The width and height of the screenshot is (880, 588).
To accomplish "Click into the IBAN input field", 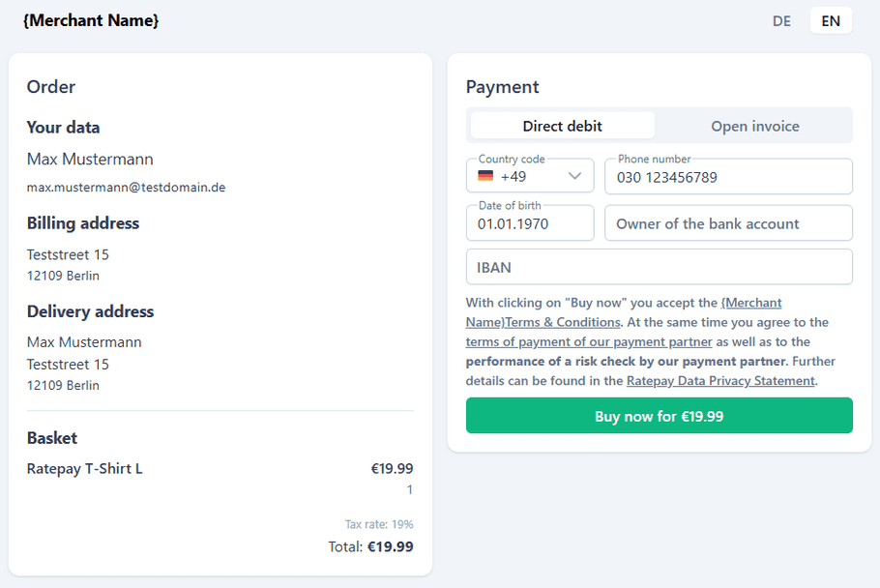I will pyautogui.click(x=659, y=267).
